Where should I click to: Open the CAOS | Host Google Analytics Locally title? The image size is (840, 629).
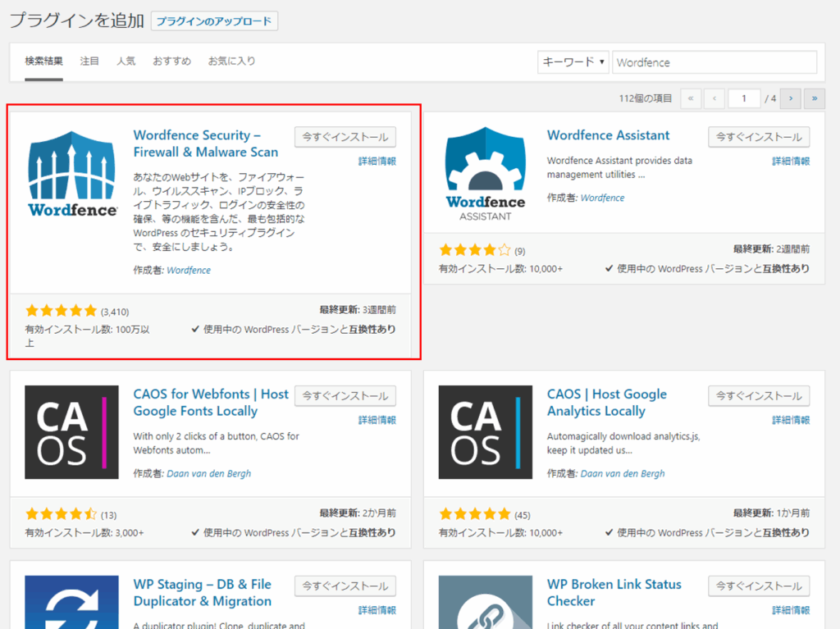(607, 403)
